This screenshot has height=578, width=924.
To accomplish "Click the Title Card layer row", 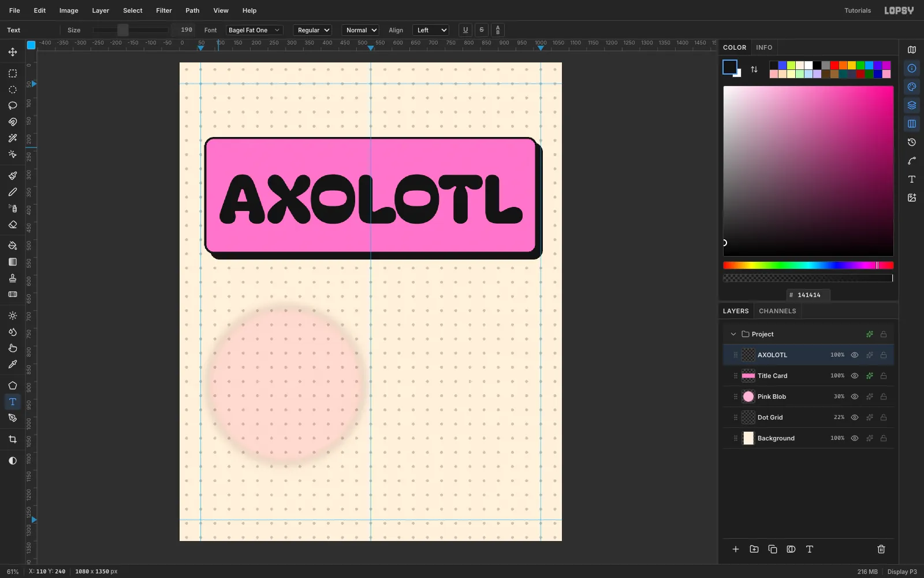I will pos(808,376).
